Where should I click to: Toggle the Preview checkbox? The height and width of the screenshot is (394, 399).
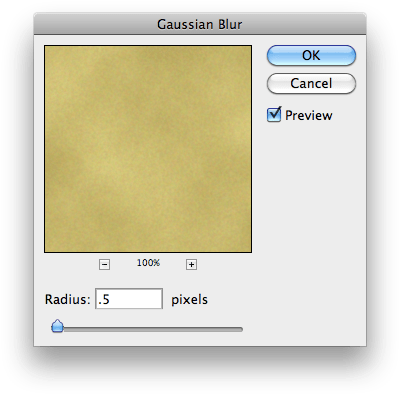274,115
